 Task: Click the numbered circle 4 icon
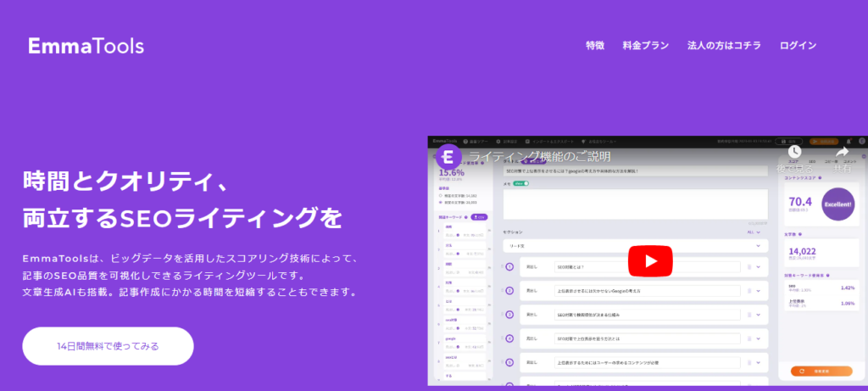click(x=509, y=338)
